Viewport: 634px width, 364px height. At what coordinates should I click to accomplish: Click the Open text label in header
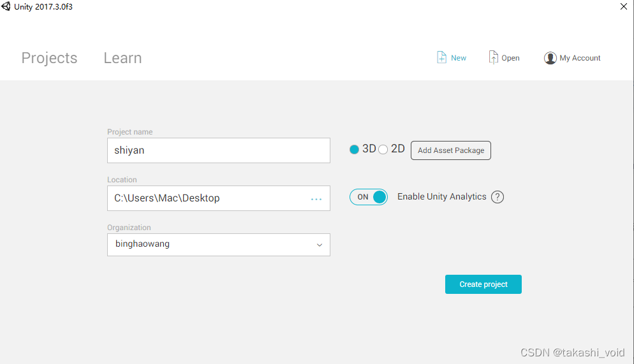pos(510,58)
